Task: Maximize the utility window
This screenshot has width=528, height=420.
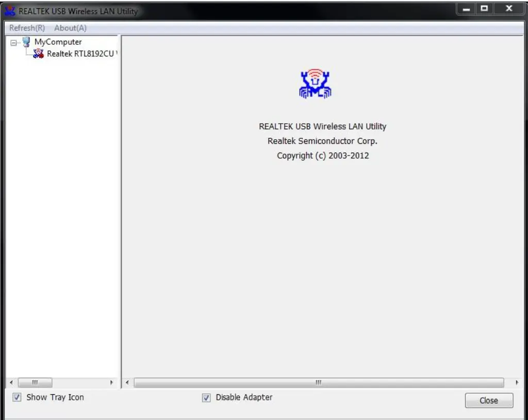Action: point(484,9)
